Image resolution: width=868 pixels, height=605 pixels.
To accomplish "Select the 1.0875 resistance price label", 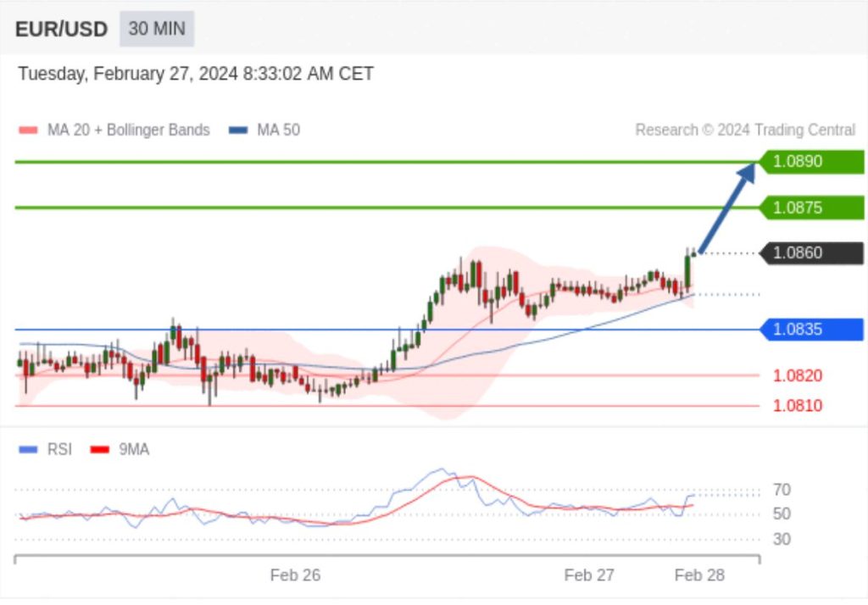I will point(811,208).
